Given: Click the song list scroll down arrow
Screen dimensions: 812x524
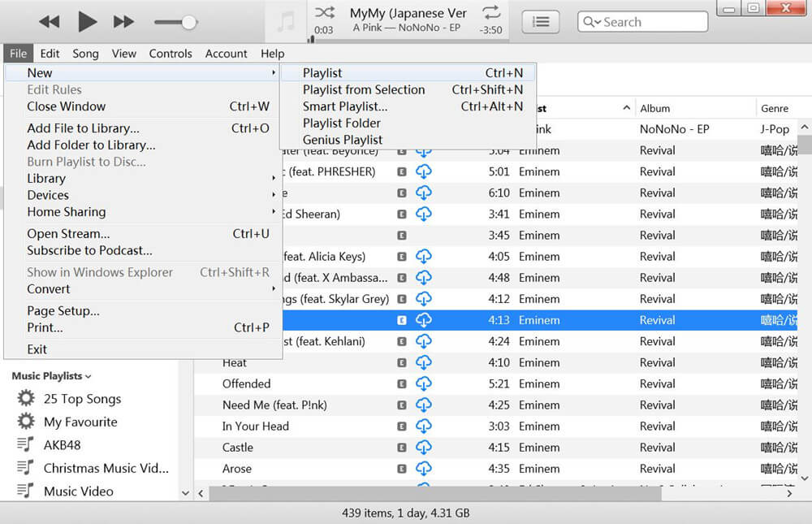Looking at the screenshot, I should pos(804,479).
